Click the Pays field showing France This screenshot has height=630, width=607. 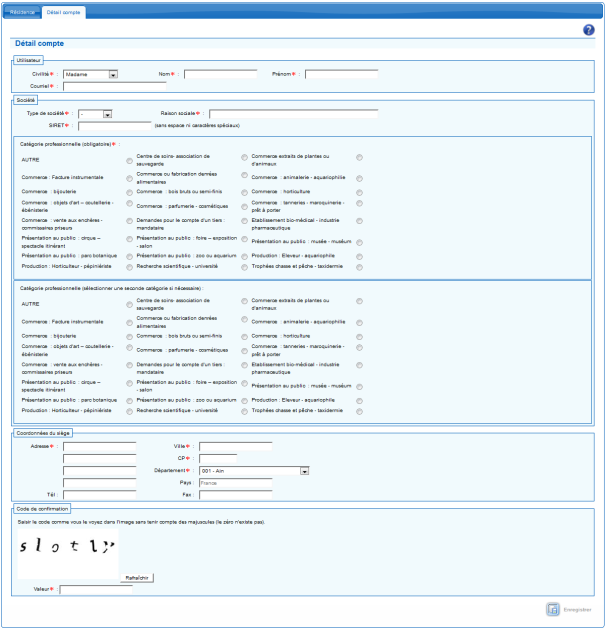pyautogui.click(x=236, y=483)
